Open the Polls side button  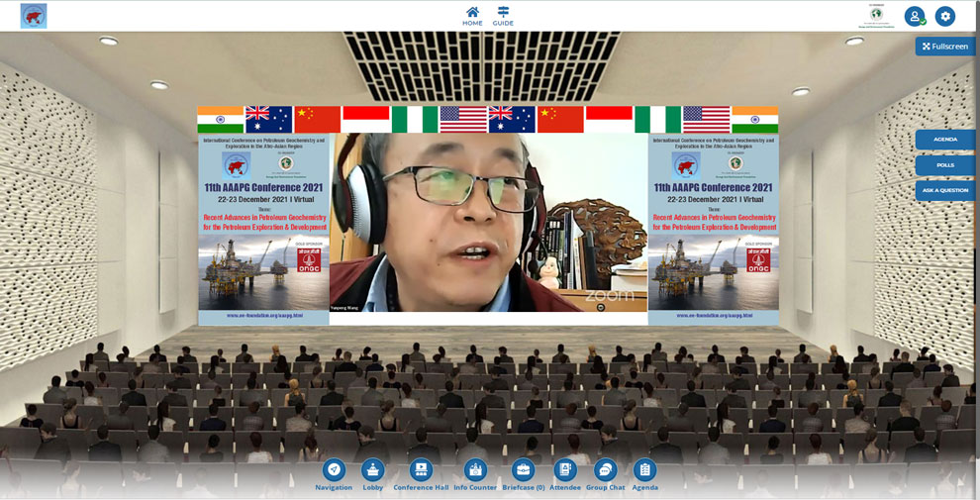(945, 165)
